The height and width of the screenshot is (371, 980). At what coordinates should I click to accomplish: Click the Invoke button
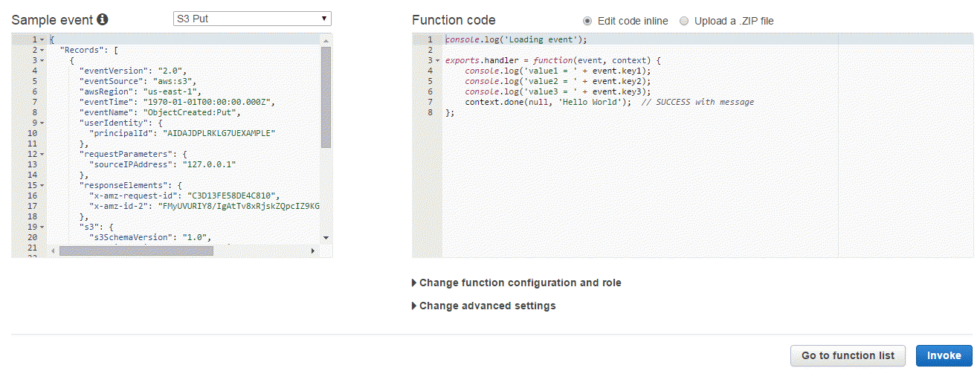944,355
